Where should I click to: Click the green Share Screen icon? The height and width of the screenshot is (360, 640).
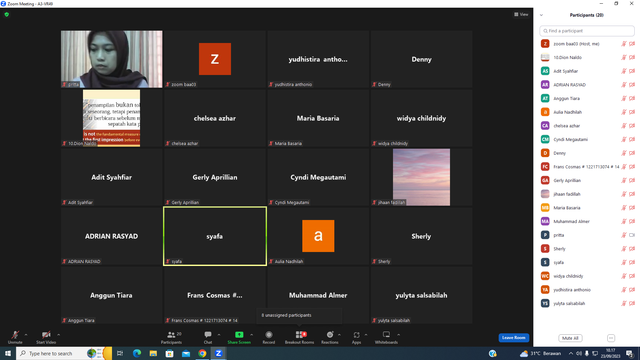[239, 335]
